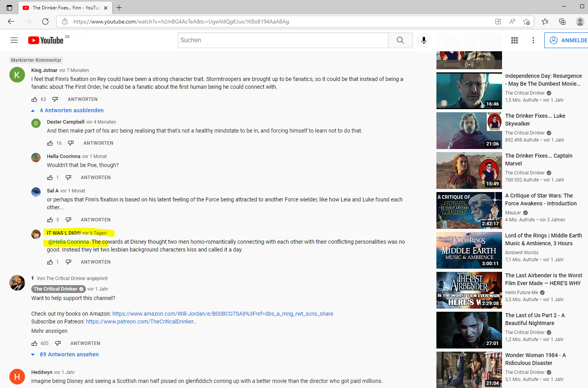The height and width of the screenshot is (388, 588).
Task: Open YouTube apps grid icon
Action: pos(515,40)
